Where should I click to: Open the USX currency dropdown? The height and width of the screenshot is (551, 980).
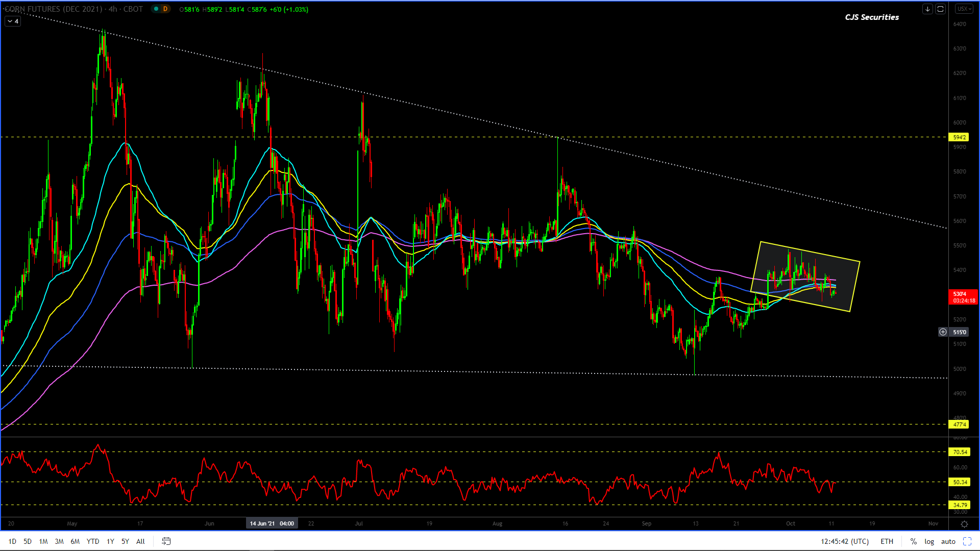click(964, 9)
